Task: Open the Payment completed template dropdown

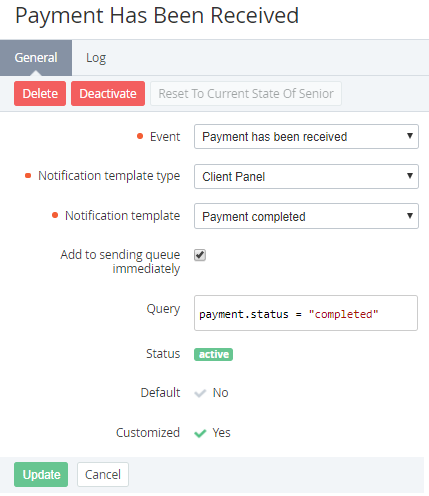Action: point(306,216)
